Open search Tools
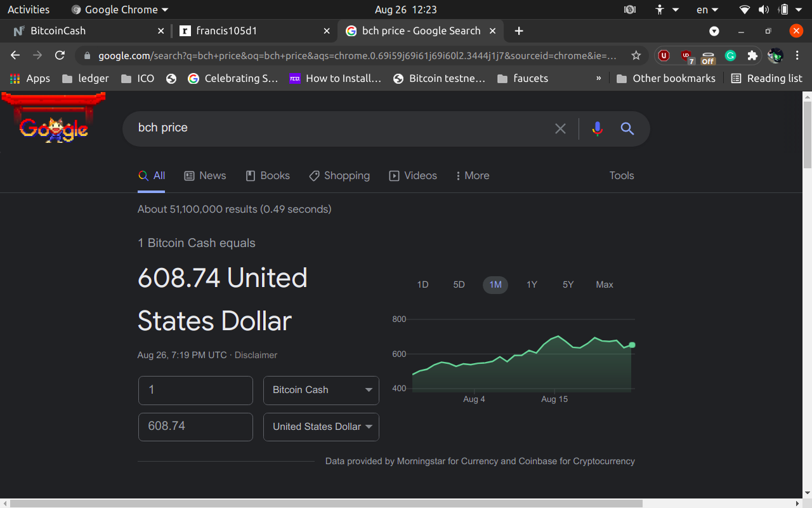812x508 pixels. pyautogui.click(x=622, y=176)
